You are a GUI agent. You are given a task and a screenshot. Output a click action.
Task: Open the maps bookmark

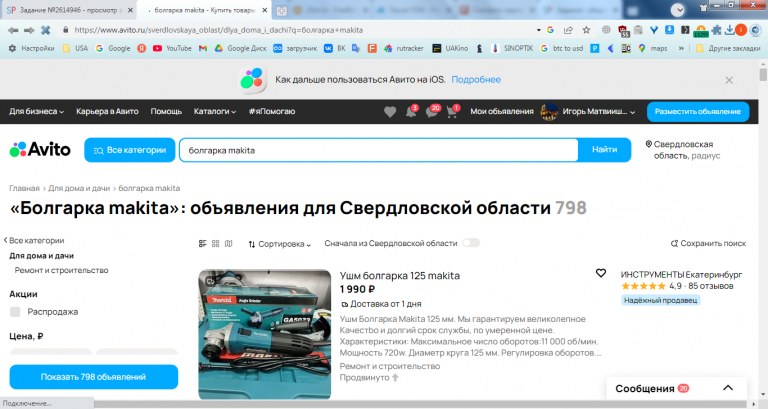[x=652, y=48]
